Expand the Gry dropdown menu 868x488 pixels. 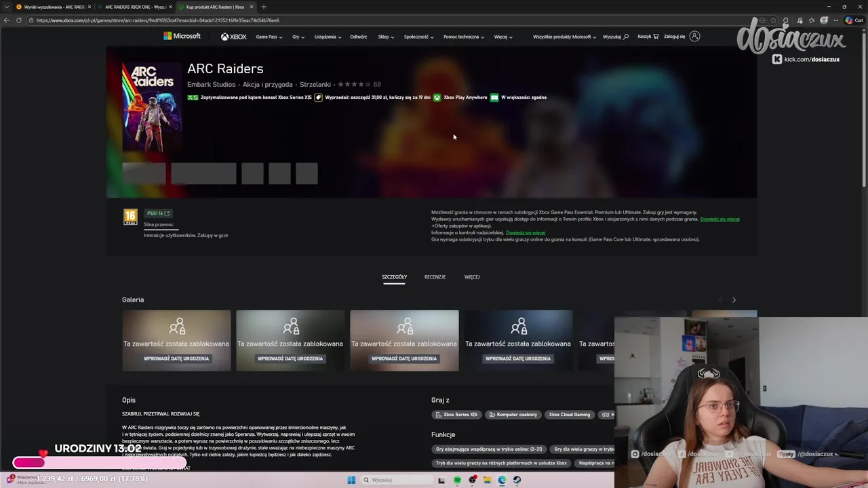298,37
